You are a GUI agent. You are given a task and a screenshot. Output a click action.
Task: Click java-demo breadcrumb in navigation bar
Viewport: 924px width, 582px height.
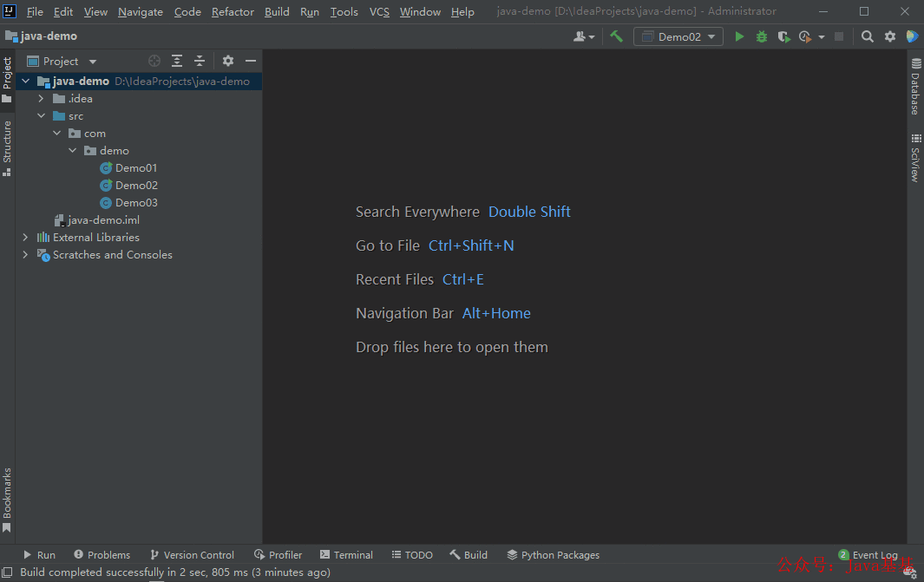pos(42,36)
